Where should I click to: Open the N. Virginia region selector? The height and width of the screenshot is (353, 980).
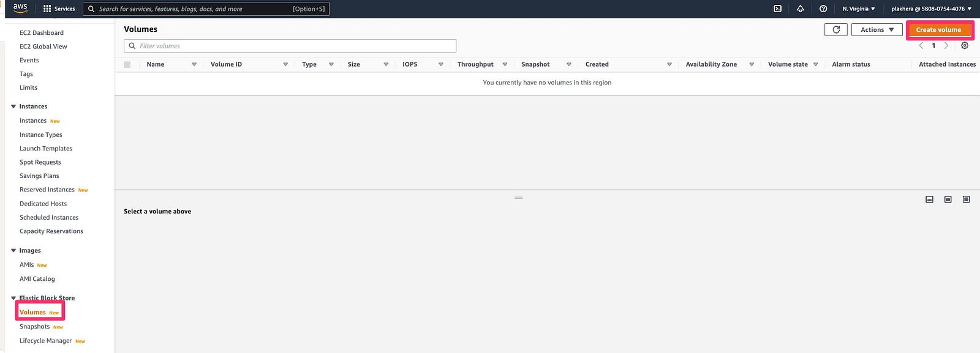pos(859,9)
